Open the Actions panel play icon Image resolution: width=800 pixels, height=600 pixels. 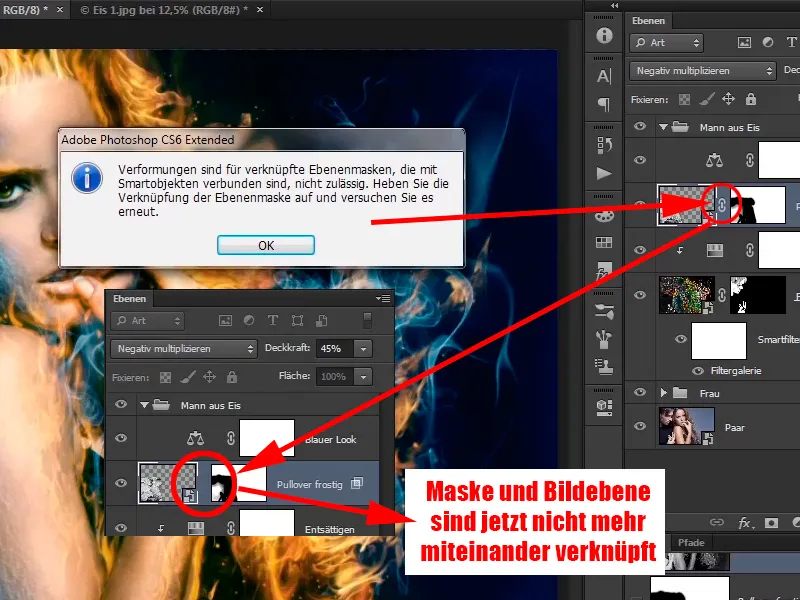(604, 173)
